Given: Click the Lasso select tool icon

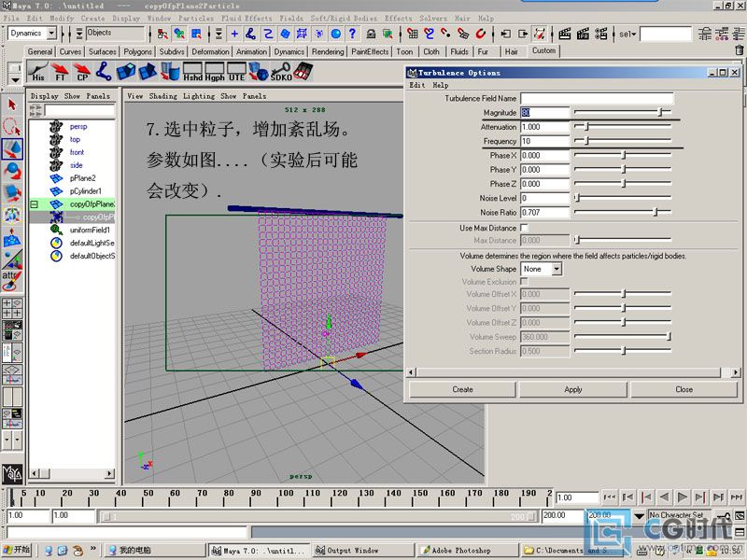Looking at the screenshot, I should (x=12, y=127).
